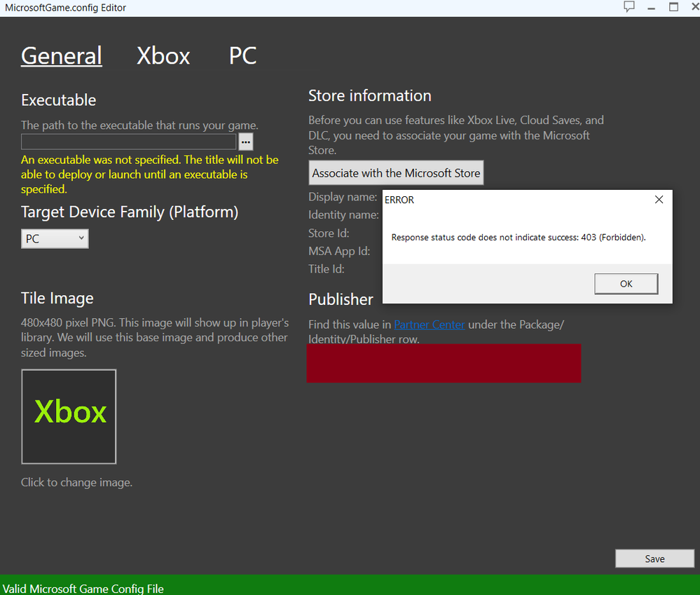Screen dimensions: 700x595
Task: Minimize the config editor window
Action: pos(652,8)
